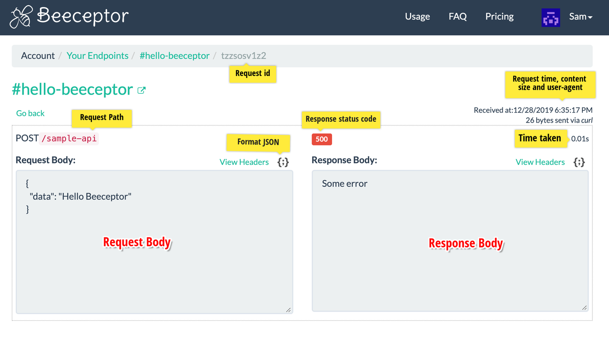The image size is (609, 364).
Task: Click the 0.01s time taken value
Action: [580, 139]
